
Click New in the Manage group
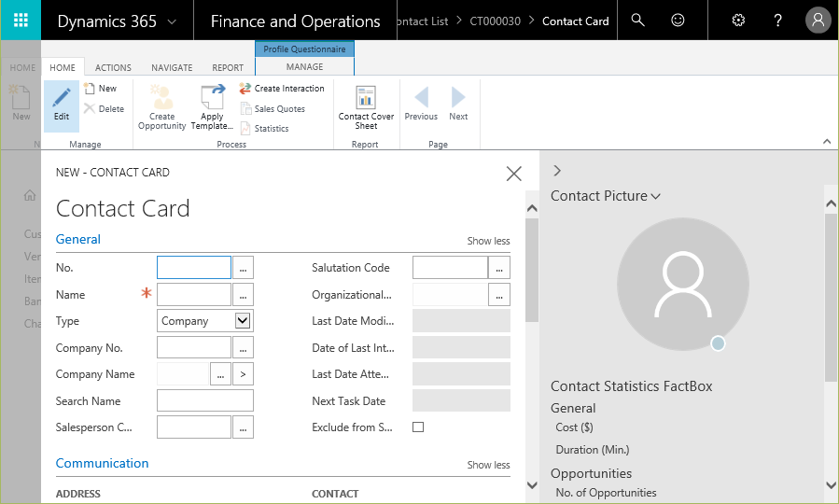click(100, 89)
